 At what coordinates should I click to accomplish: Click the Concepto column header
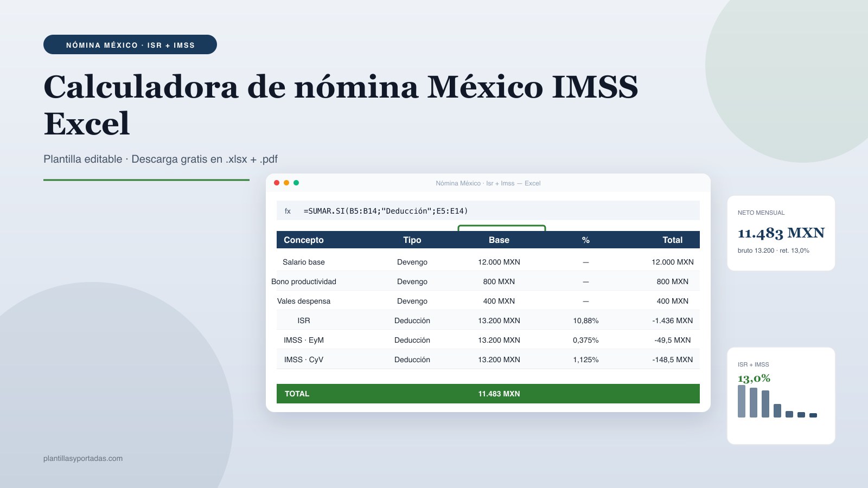coord(304,240)
